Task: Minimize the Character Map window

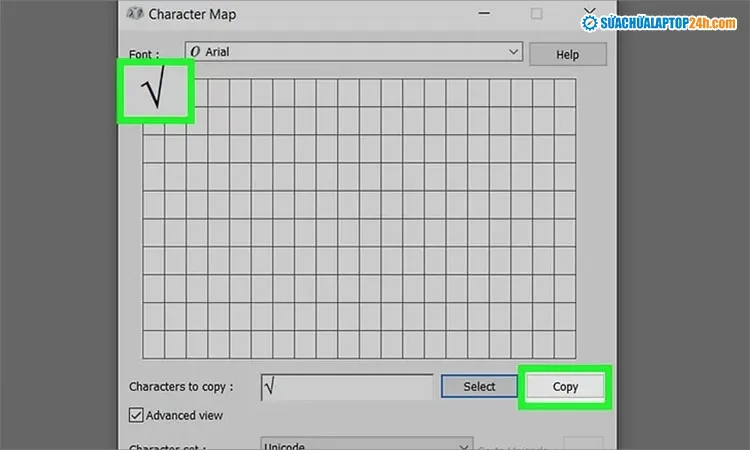Action: [482, 15]
